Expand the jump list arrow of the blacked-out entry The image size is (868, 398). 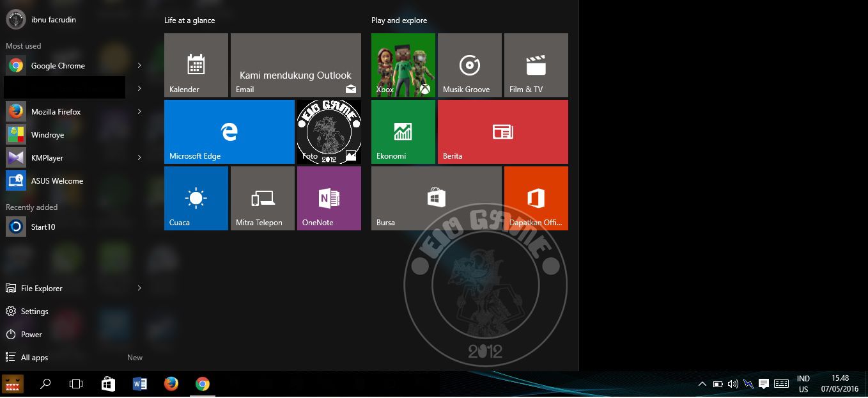139,88
